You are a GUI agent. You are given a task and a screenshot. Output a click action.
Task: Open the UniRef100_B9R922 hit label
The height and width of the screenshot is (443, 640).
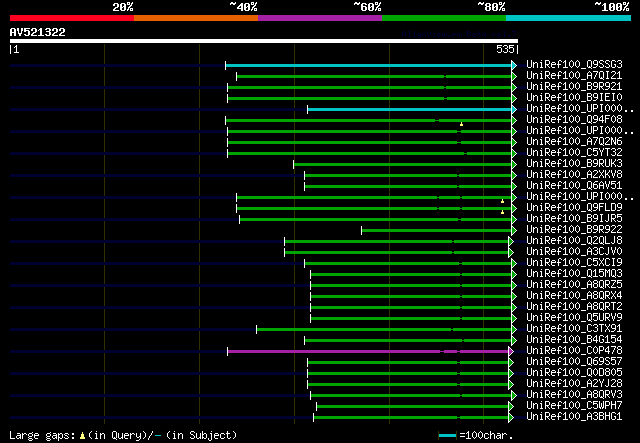pos(574,230)
